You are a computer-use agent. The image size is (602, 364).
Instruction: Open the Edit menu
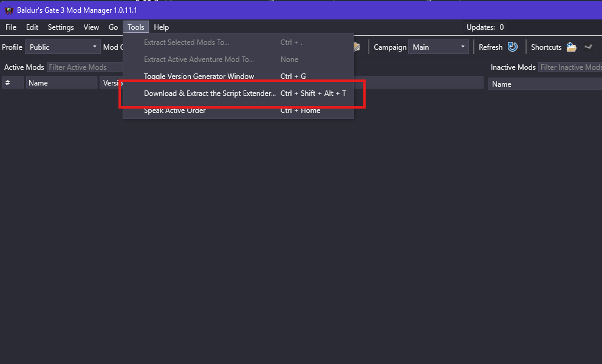click(32, 27)
